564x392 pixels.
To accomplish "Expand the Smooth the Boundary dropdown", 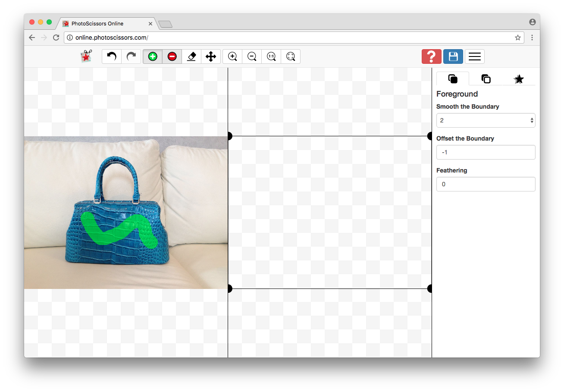I will 486,120.
